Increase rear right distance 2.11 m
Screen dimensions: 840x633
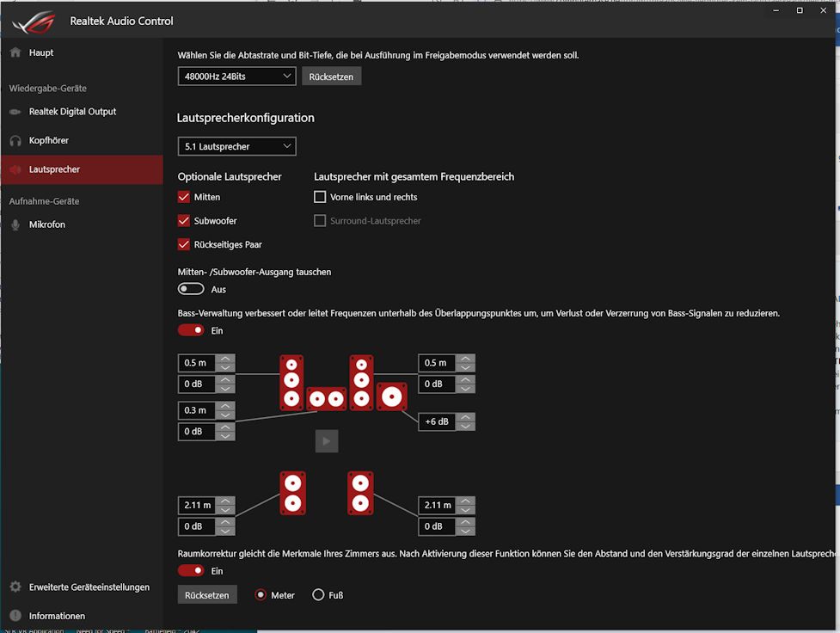tap(465, 501)
